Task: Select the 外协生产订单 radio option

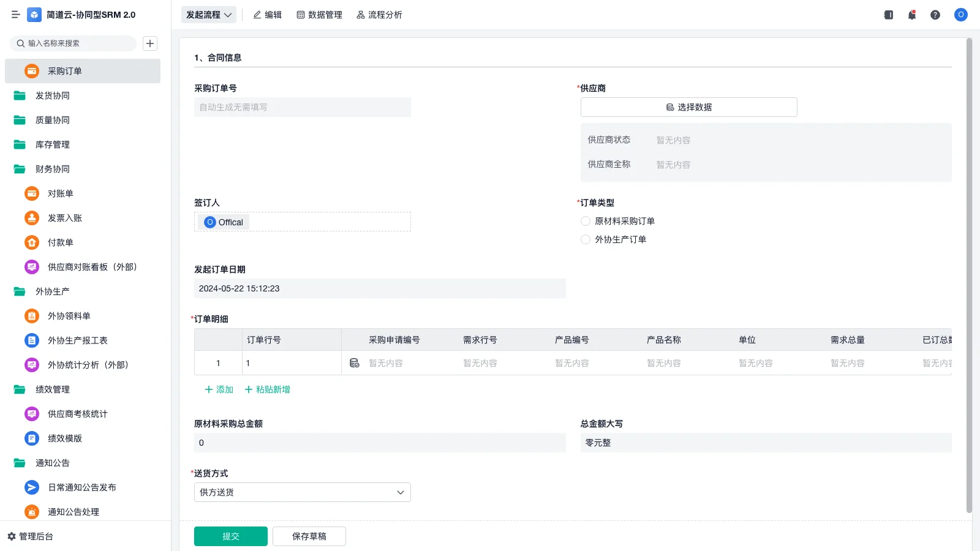Action: 586,239
